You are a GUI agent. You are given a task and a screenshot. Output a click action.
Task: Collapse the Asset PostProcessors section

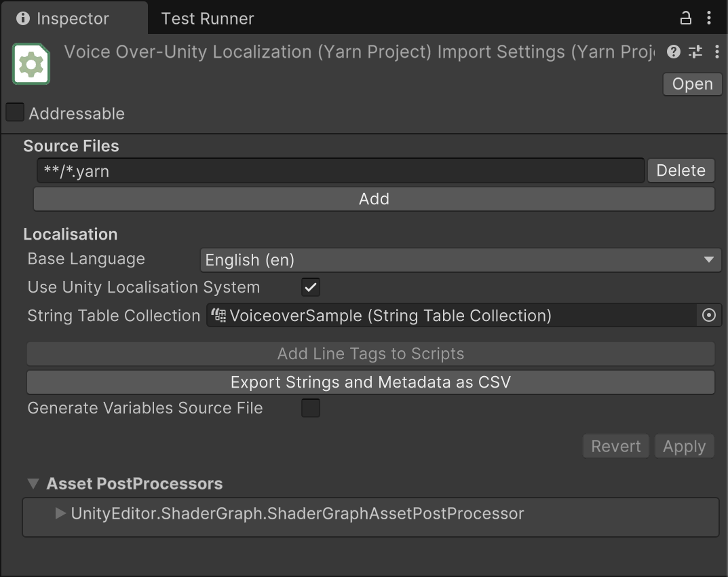click(x=33, y=483)
